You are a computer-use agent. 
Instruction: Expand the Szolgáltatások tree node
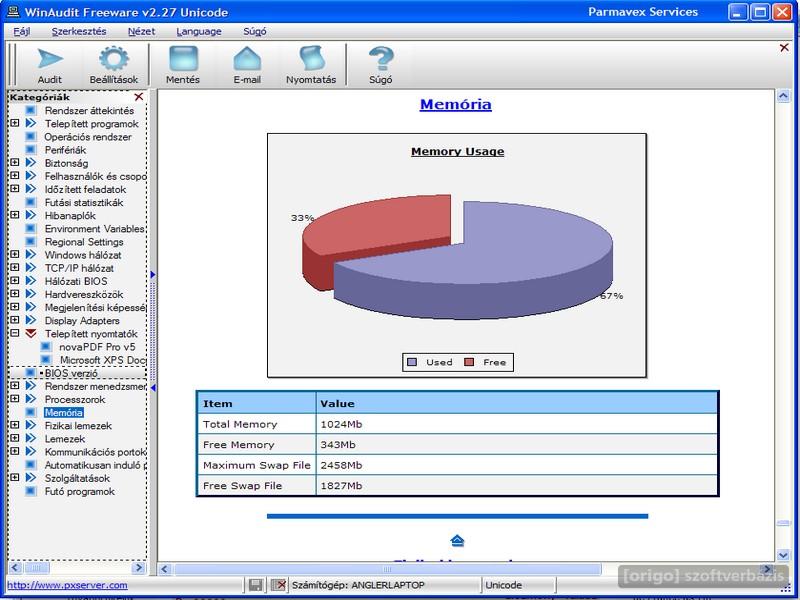click(x=15, y=478)
